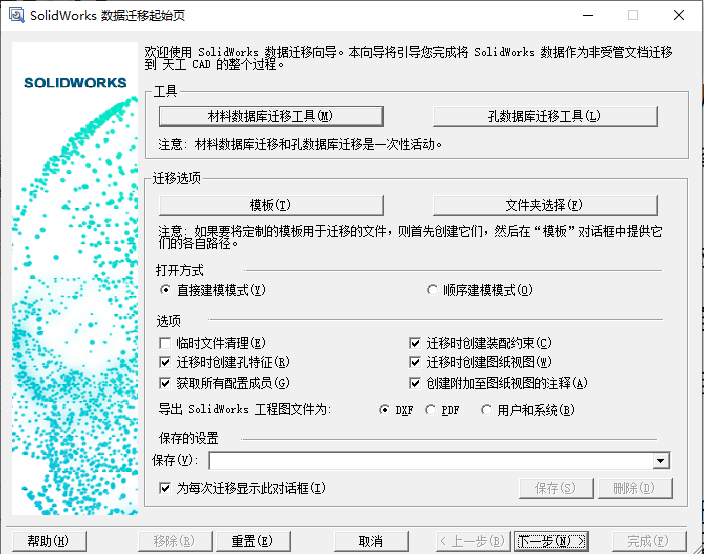
Task: Cancel the wizard with 取消
Action: coord(371,541)
